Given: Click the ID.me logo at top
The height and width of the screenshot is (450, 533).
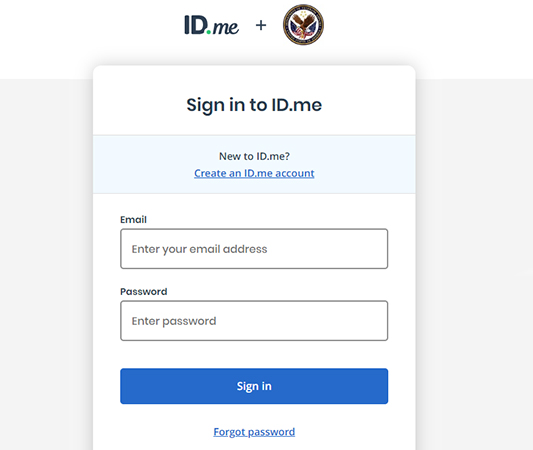Looking at the screenshot, I should [211, 25].
